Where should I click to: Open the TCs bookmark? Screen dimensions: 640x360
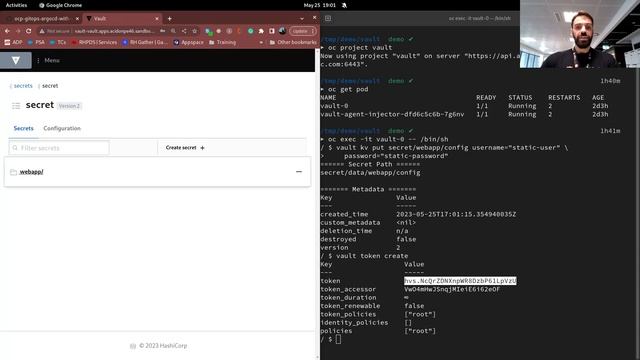(x=58, y=42)
